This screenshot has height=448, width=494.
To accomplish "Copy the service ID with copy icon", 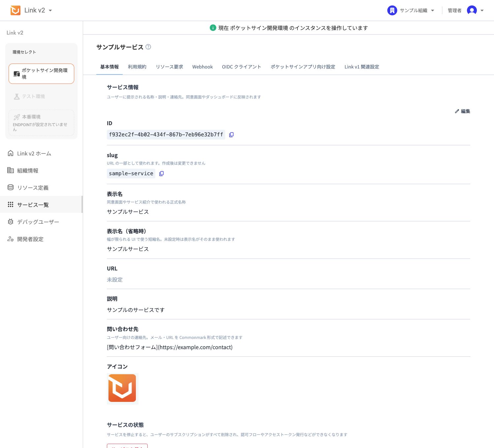I will 232,135.
